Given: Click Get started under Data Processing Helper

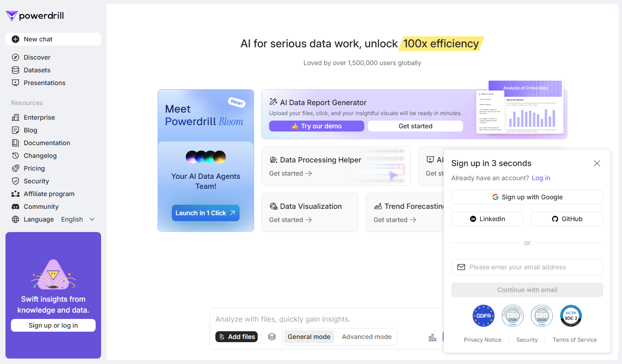Looking at the screenshot, I should pyautogui.click(x=291, y=173).
